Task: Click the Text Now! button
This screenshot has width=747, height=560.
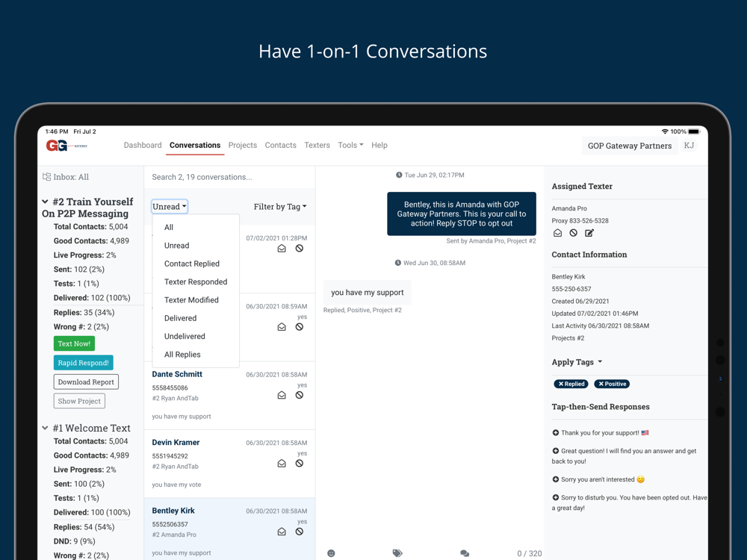Action: click(x=74, y=343)
